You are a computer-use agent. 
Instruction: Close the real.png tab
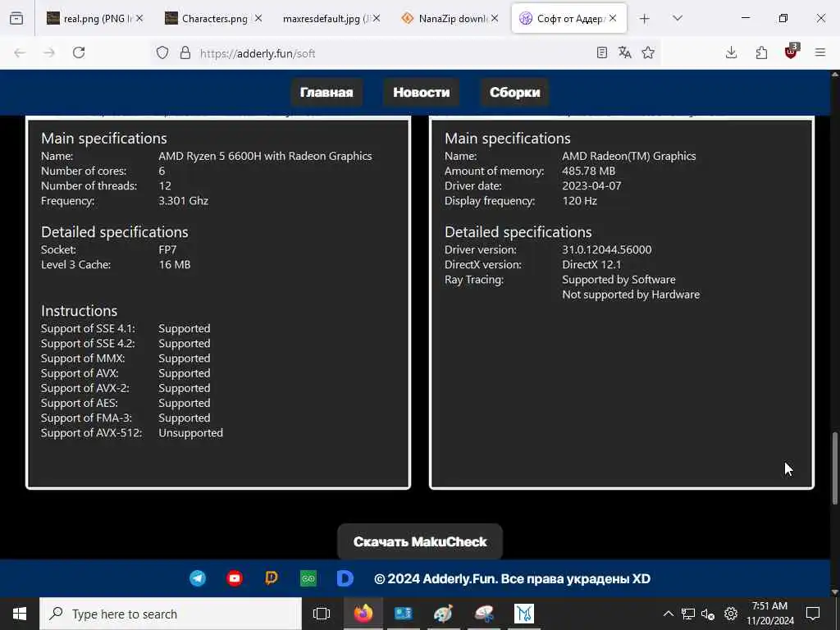point(139,18)
